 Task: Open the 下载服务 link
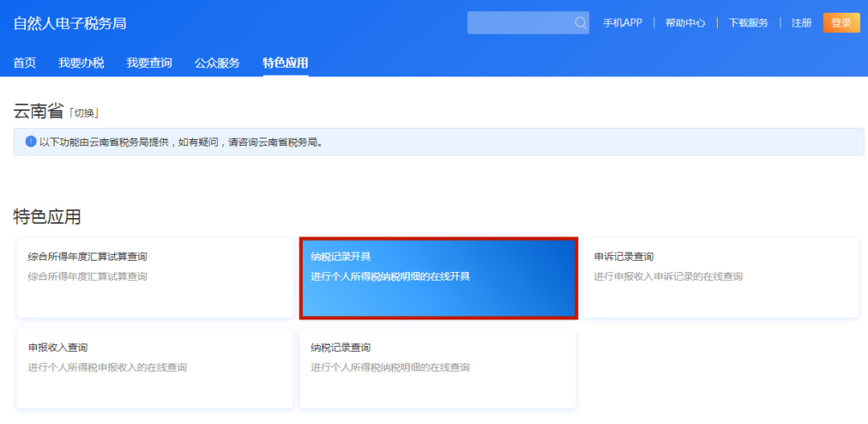(x=748, y=23)
